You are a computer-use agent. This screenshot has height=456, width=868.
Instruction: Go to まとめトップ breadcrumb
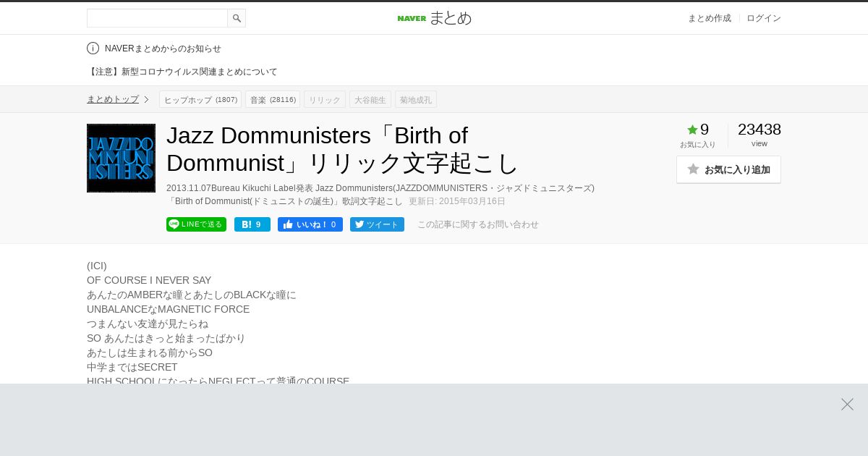[x=113, y=99]
